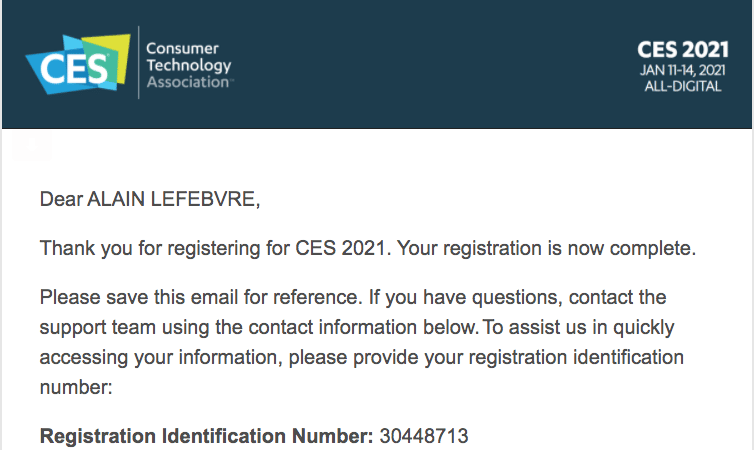The width and height of the screenshot is (754, 450).
Task: Click the Registration Identification Number label
Action: point(206,436)
